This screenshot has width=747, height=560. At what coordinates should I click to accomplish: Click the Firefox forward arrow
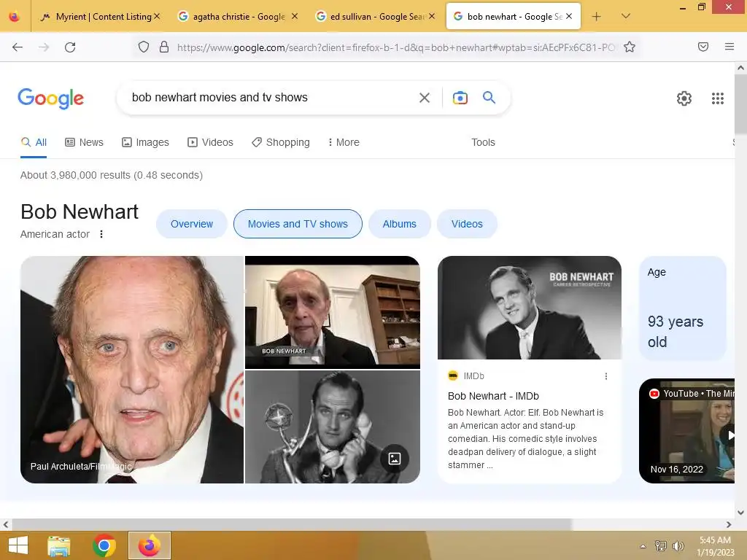coord(44,47)
